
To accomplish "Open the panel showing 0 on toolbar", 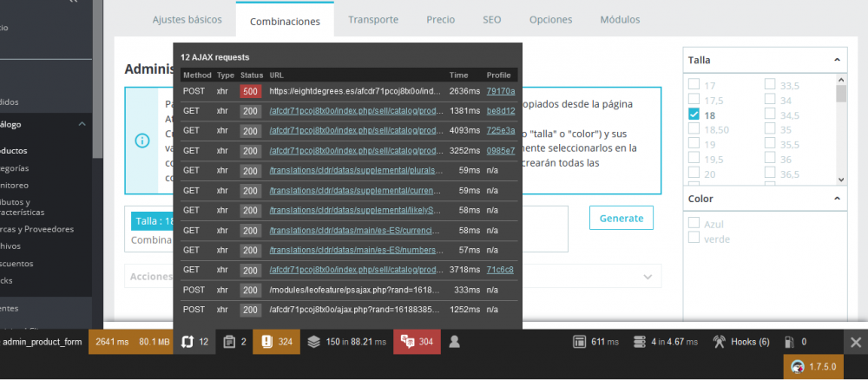I will [x=795, y=342].
